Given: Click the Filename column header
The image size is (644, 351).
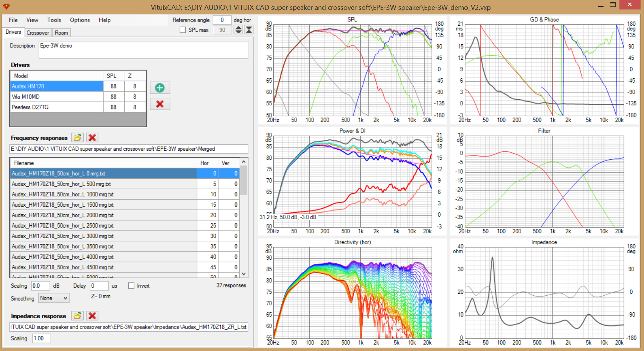Looking at the screenshot, I should coord(104,163).
